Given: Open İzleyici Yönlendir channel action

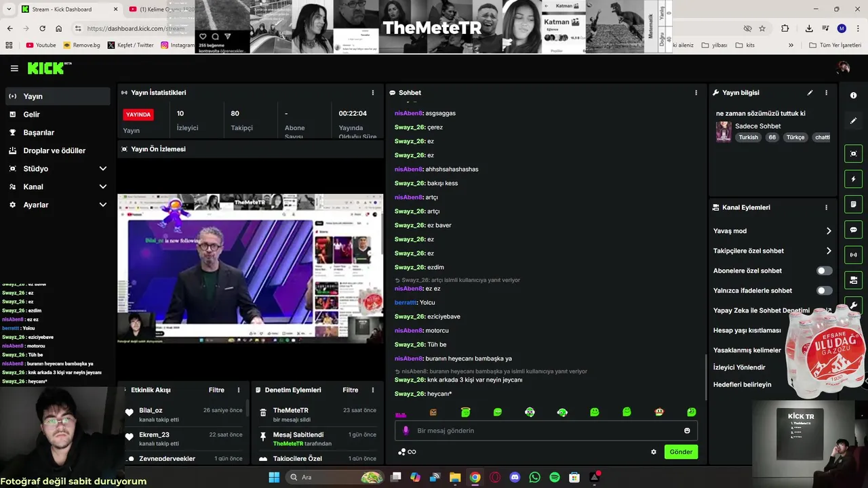Looking at the screenshot, I should (739, 367).
